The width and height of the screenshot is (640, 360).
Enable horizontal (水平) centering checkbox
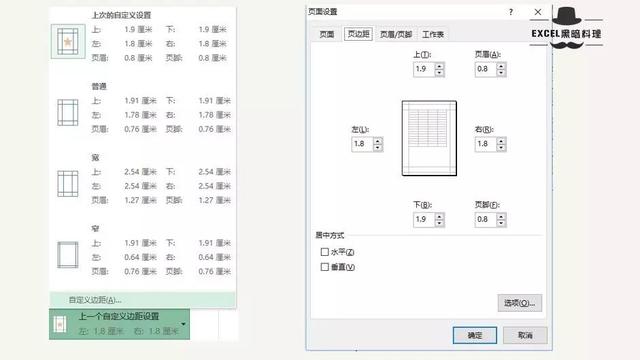[x=325, y=252]
